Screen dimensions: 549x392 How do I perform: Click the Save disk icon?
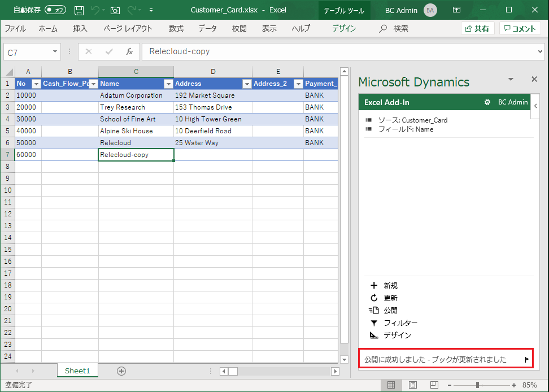click(x=79, y=10)
